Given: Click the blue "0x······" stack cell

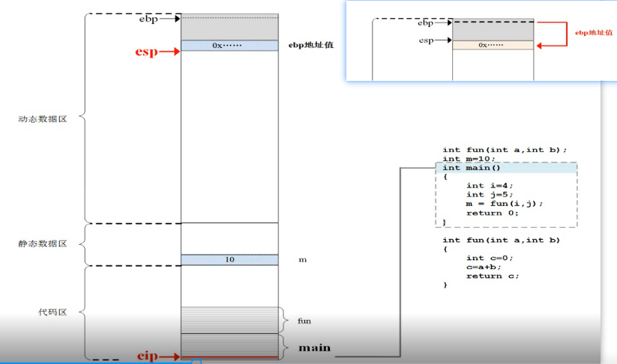Looking at the screenshot, I should [229, 46].
